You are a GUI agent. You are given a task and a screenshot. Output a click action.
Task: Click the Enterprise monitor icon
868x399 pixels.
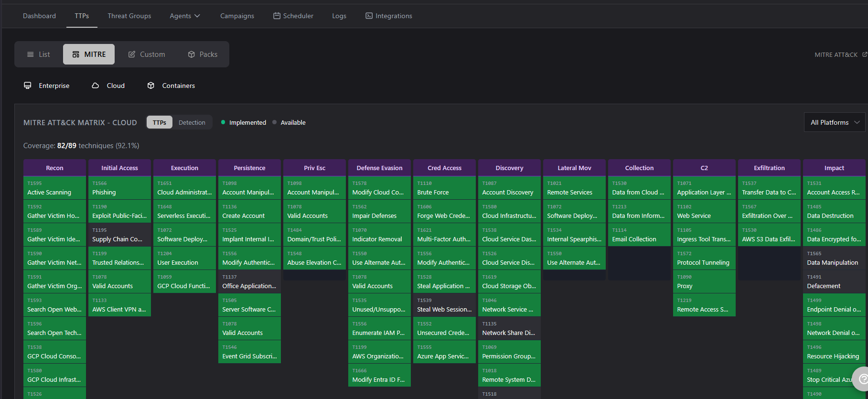point(28,86)
